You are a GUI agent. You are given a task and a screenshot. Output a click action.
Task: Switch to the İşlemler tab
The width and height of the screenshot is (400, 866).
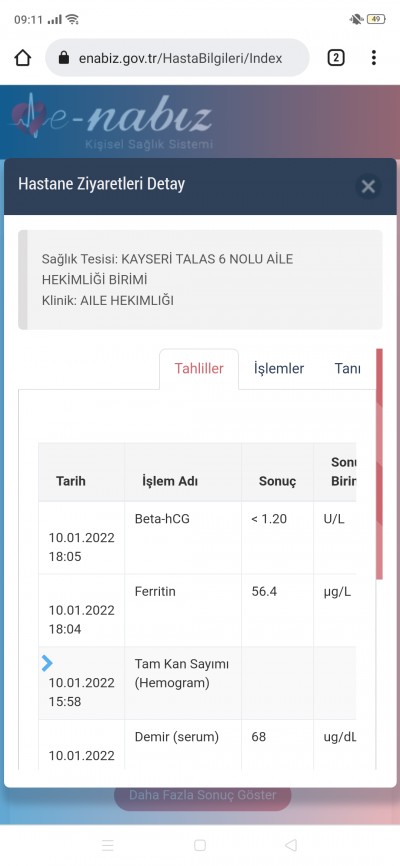pyautogui.click(x=279, y=368)
